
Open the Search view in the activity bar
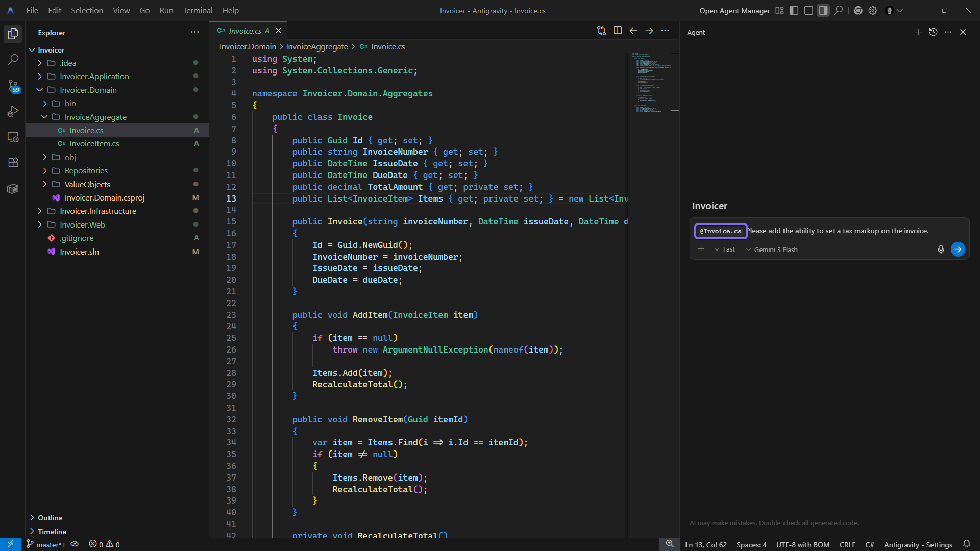click(x=13, y=60)
